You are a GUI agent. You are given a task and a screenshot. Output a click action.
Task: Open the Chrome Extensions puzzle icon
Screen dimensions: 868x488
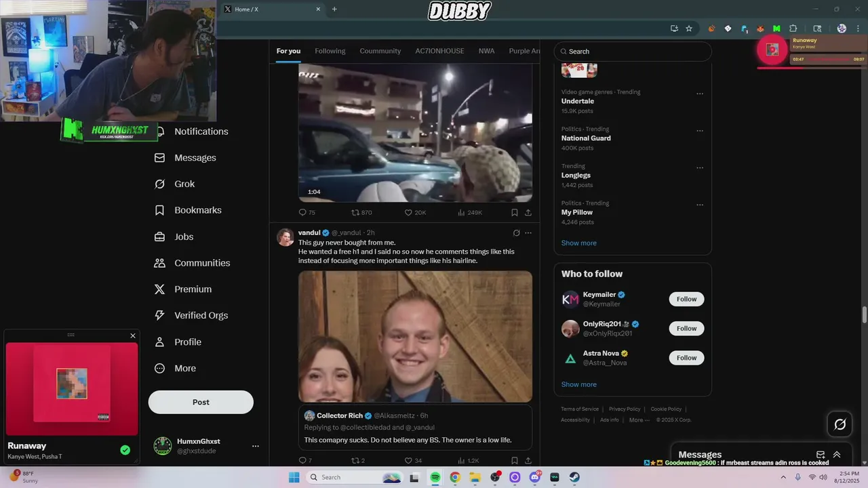[x=793, y=28]
